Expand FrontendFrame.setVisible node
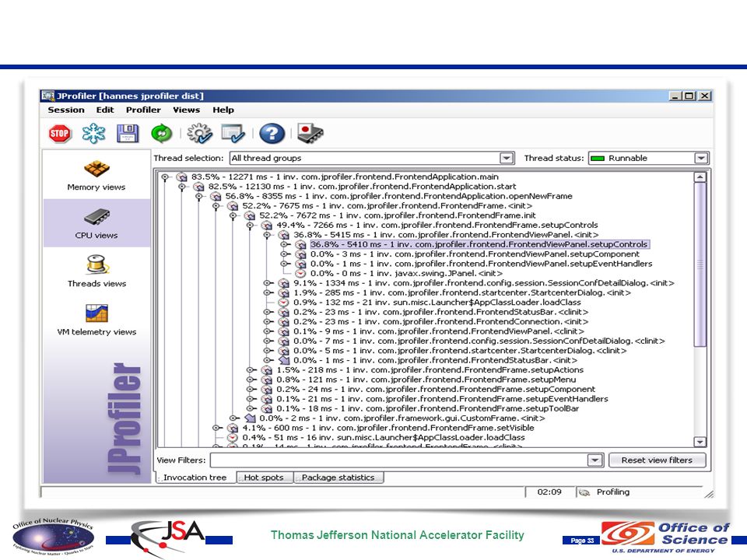Image resolution: width=747 pixels, height=560 pixels. [216, 428]
